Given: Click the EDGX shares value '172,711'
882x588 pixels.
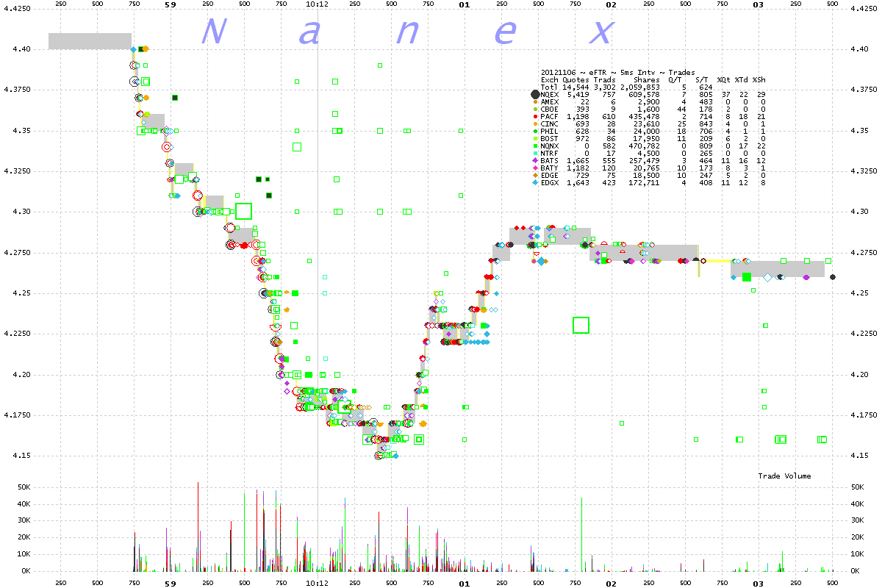Looking at the screenshot, I should (644, 182).
